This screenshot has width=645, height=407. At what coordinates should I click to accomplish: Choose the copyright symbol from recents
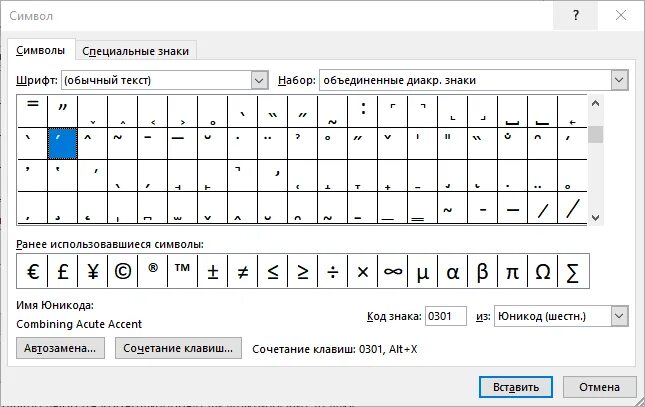click(x=122, y=271)
